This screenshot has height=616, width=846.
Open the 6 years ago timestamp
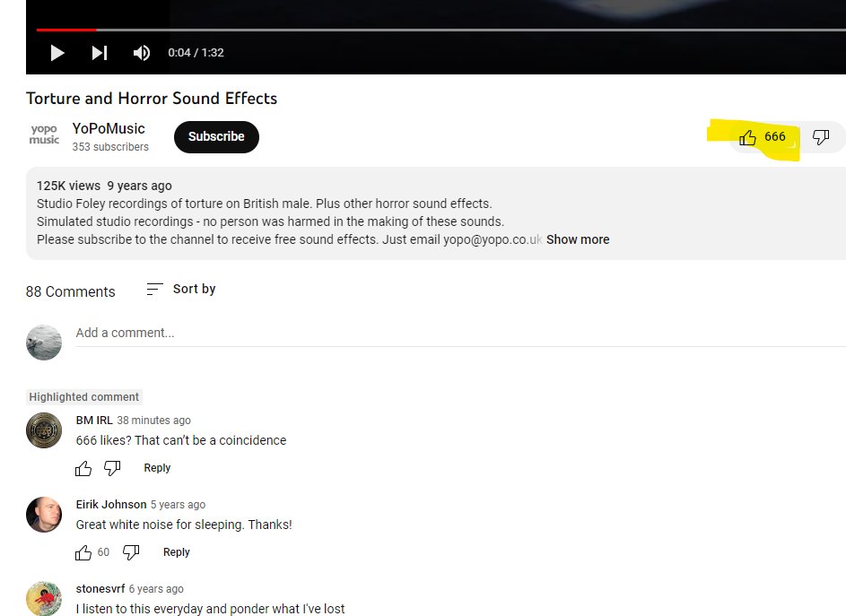(x=156, y=588)
